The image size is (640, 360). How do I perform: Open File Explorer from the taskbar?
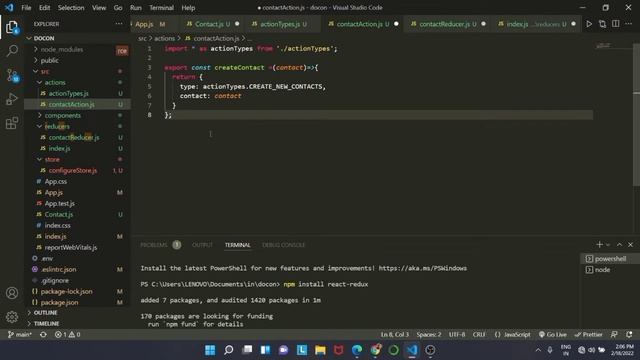(320, 350)
